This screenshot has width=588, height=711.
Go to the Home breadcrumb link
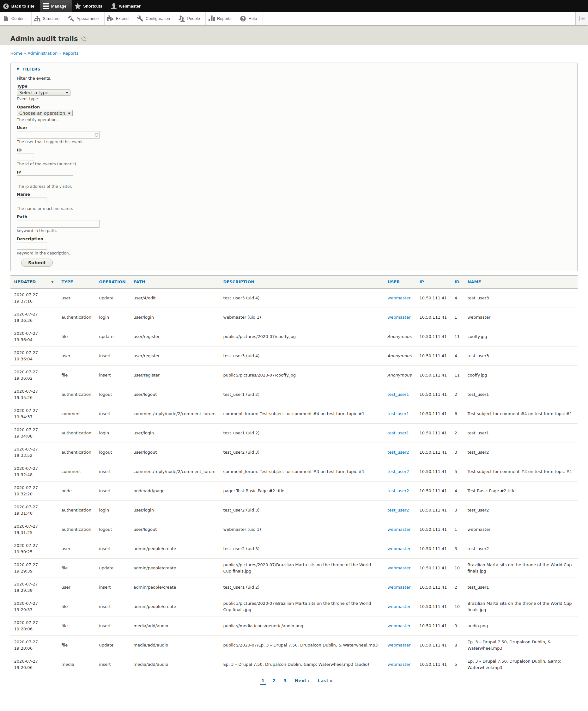click(16, 53)
